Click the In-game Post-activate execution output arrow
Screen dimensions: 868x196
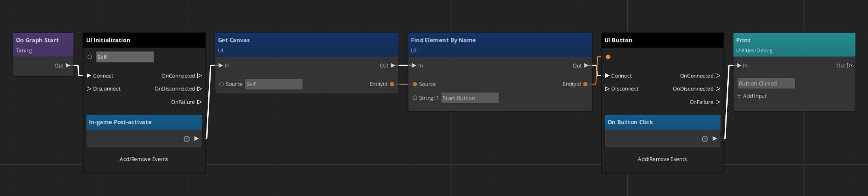point(197,139)
